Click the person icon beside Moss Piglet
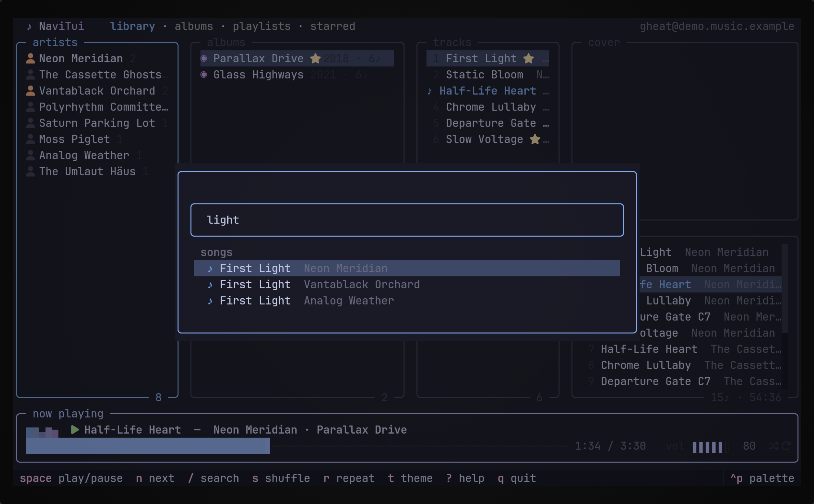Viewport: 814px width, 504px height. point(30,139)
